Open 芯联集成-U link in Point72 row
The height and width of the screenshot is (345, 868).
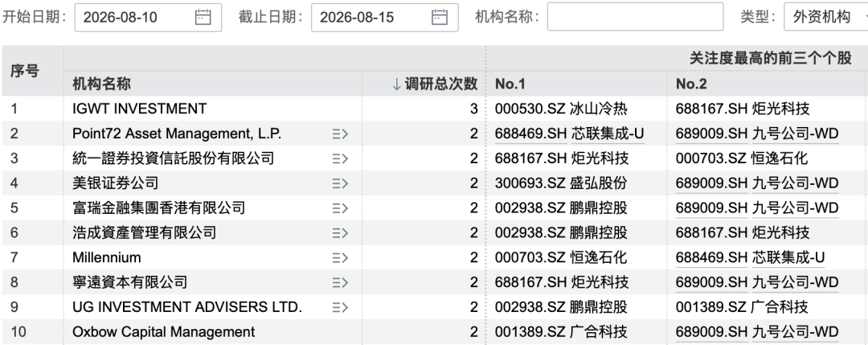pos(608,134)
